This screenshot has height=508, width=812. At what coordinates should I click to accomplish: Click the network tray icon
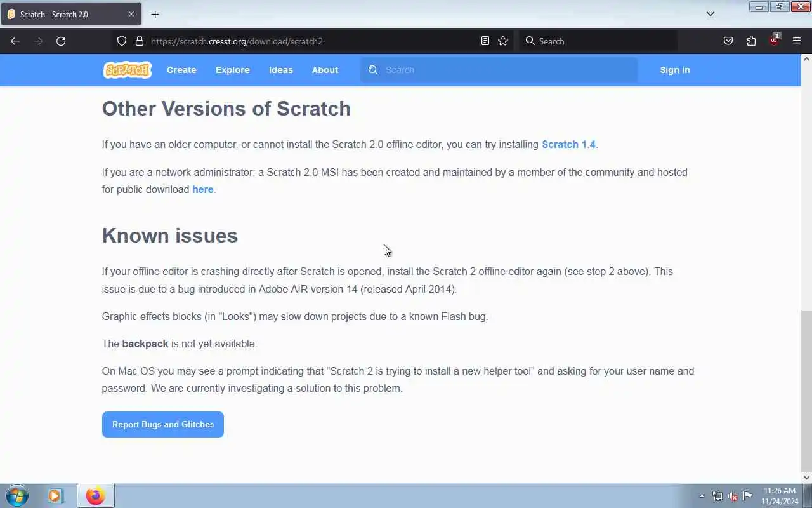click(717, 496)
